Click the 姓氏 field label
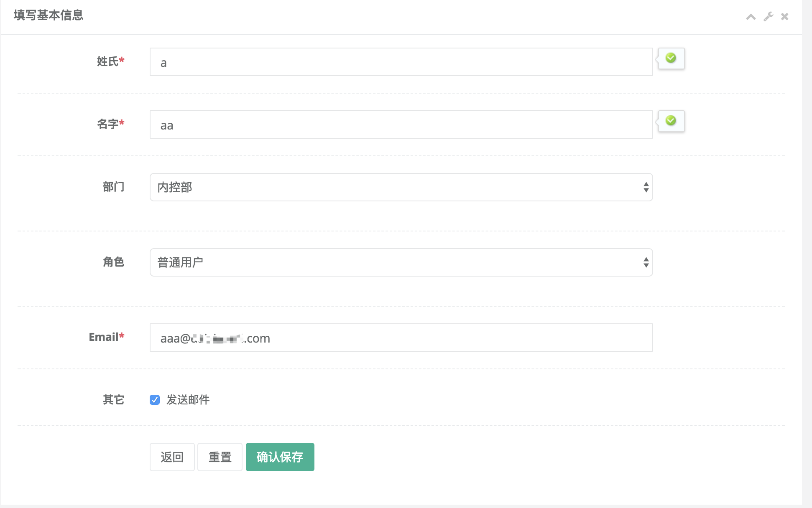This screenshot has height=508, width=812. click(111, 61)
